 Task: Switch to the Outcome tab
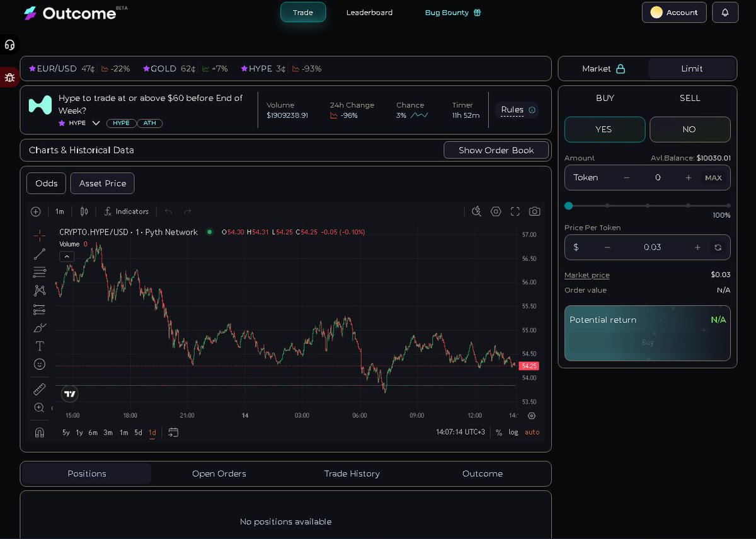tap(483, 473)
